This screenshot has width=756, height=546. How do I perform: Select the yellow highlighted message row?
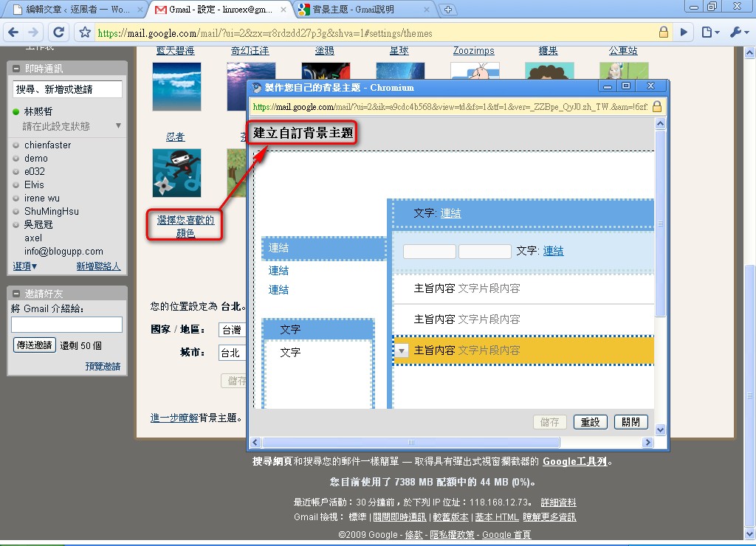(x=523, y=350)
